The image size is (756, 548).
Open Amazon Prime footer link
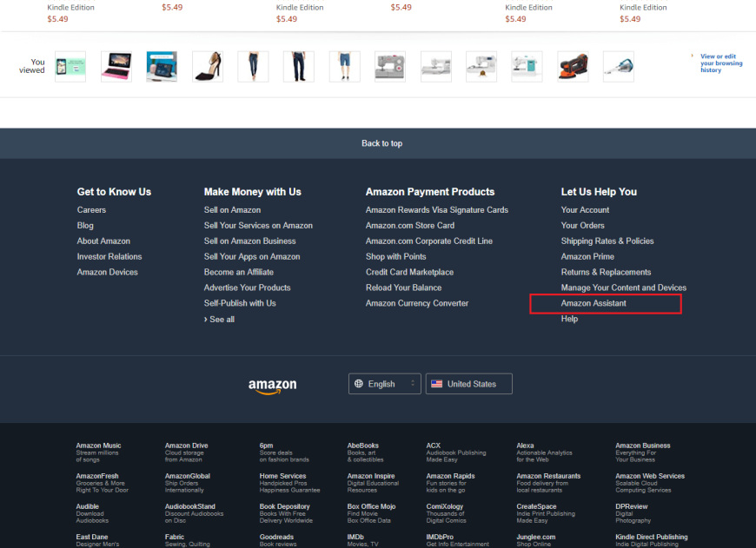click(x=587, y=256)
